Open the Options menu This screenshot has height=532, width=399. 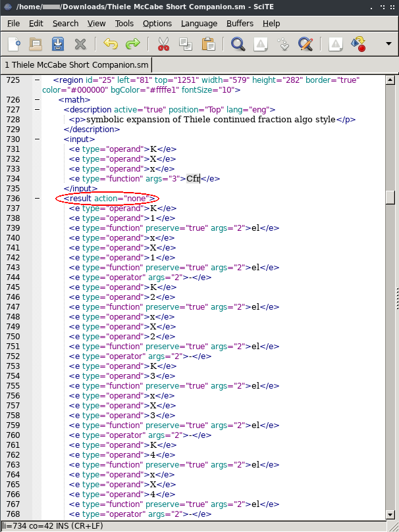(157, 23)
